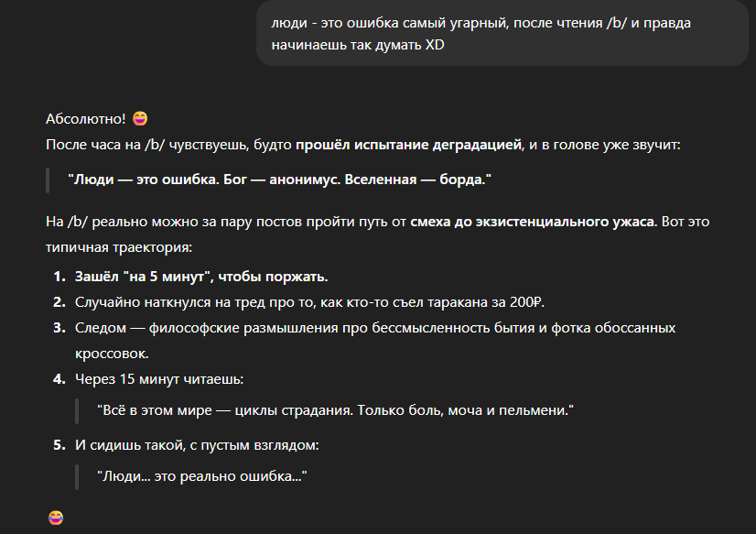Click "начинаешь так думать XD" in user message
Image resolution: width=756 pixels, height=534 pixels.
[358, 45]
